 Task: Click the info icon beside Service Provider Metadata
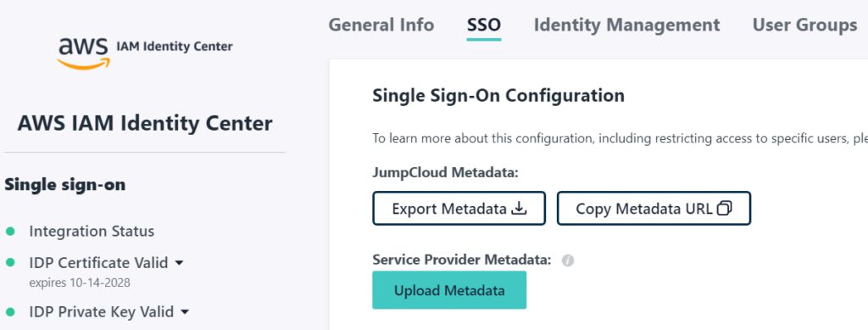567,260
